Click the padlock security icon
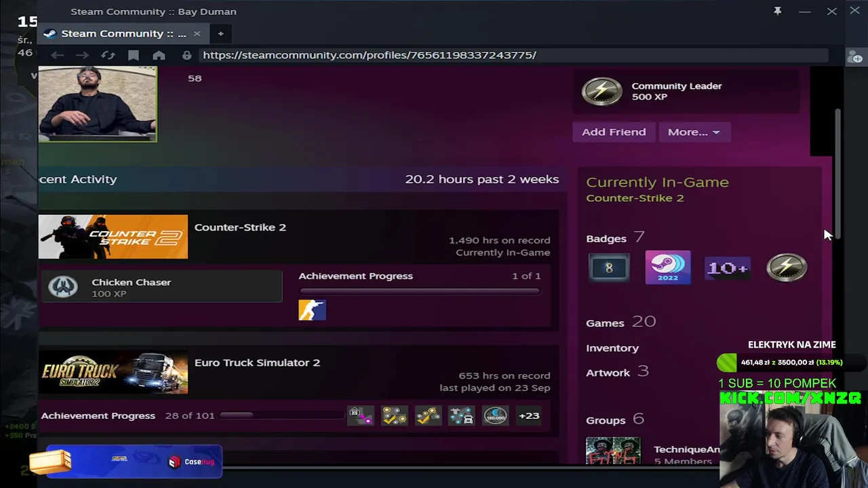The width and height of the screenshot is (868, 488). (x=186, y=55)
